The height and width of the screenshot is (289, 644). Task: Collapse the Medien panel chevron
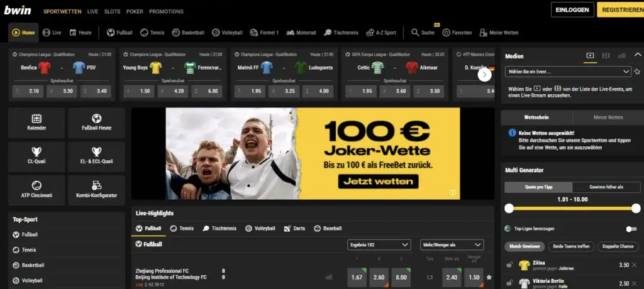(x=638, y=55)
